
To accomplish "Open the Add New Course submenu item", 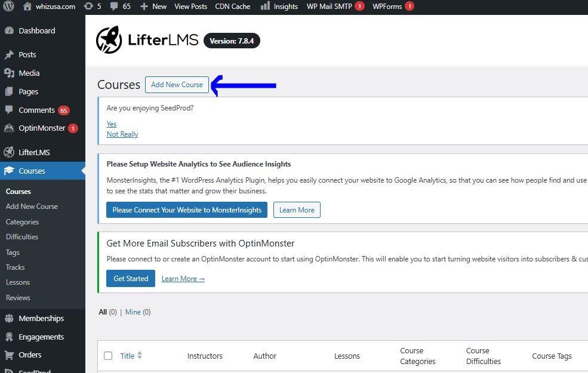I will (x=32, y=206).
